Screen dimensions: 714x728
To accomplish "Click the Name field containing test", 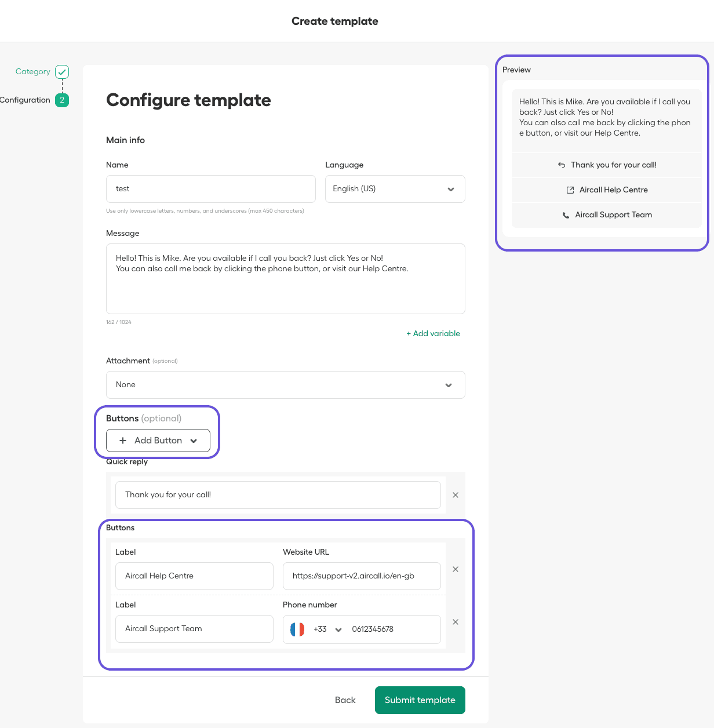I will coord(210,188).
